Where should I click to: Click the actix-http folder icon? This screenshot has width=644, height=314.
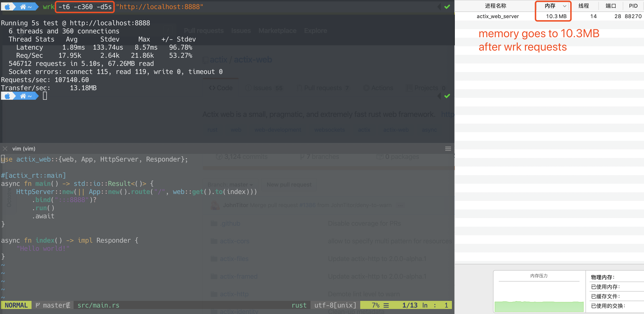tap(214, 294)
